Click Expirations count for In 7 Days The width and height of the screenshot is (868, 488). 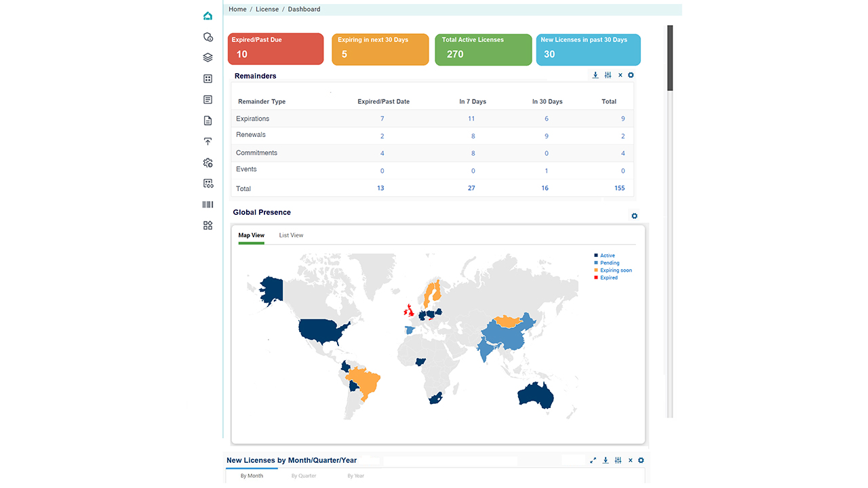[x=471, y=119]
